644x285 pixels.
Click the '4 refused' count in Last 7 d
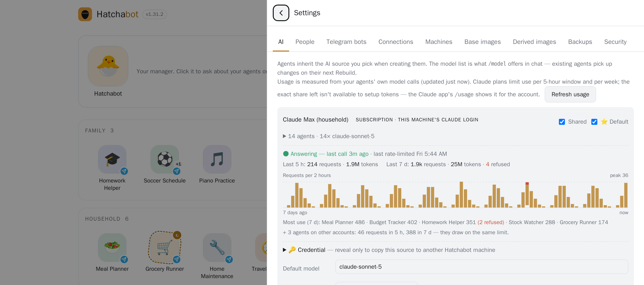click(498, 164)
